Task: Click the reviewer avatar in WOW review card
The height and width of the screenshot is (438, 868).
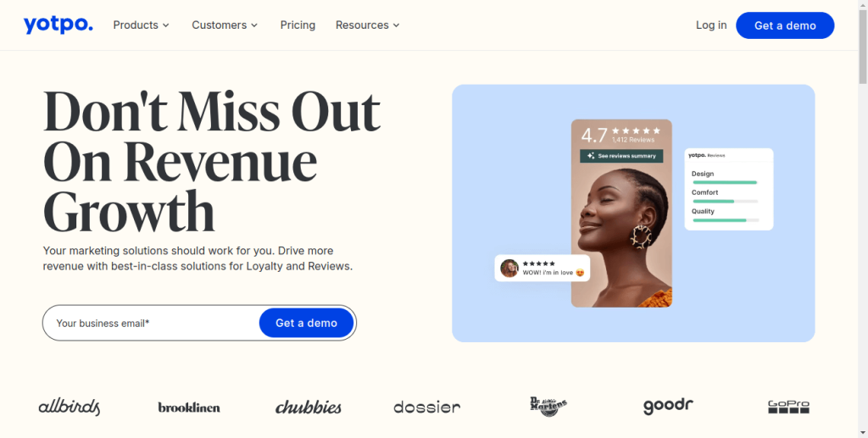Action: [x=509, y=269]
